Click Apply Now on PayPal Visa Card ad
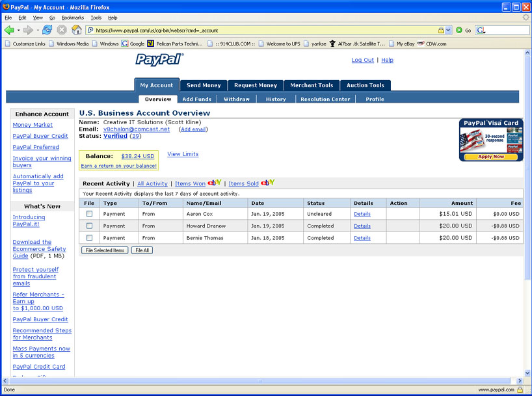 pos(491,157)
